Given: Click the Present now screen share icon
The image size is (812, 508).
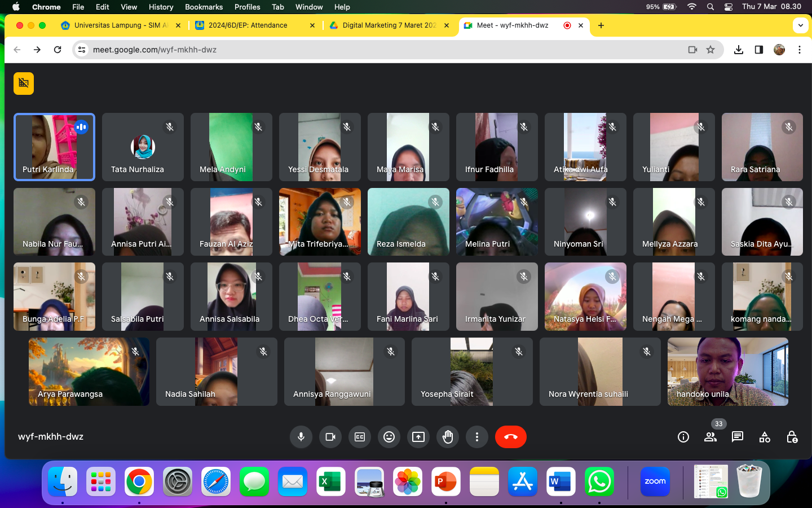Looking at the screenshot, I should coord(418,437).
